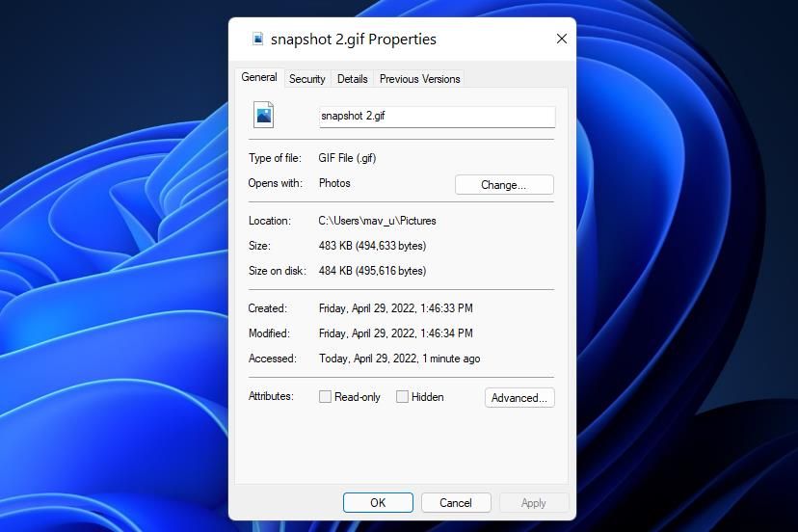
Task: Click the 'Opens with:' label
Action: 275,183
